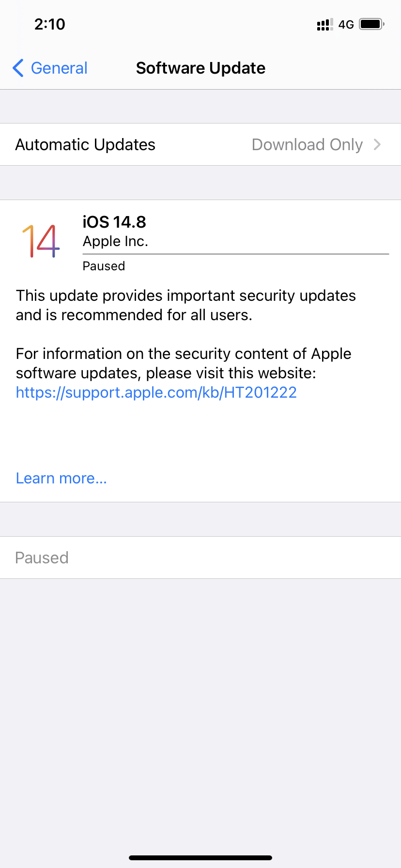Screen dimensions: 401x868
Task: Tap the back chevron next to General
Action: [x=18, y=68]
